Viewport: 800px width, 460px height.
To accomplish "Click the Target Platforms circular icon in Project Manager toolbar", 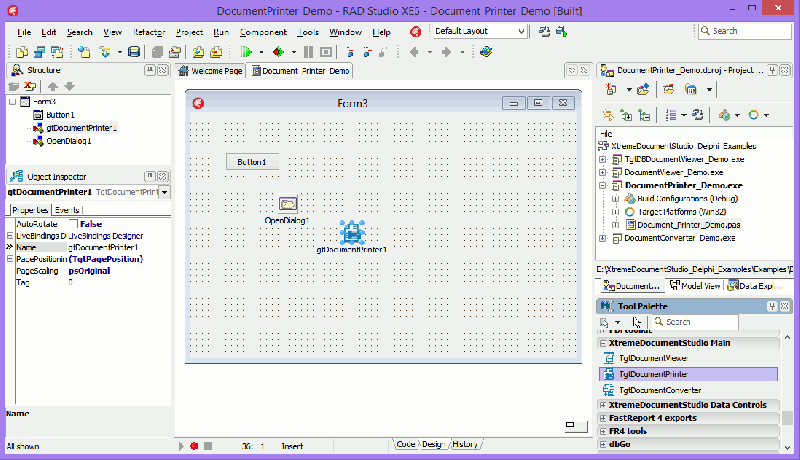I will click(753, 115).
